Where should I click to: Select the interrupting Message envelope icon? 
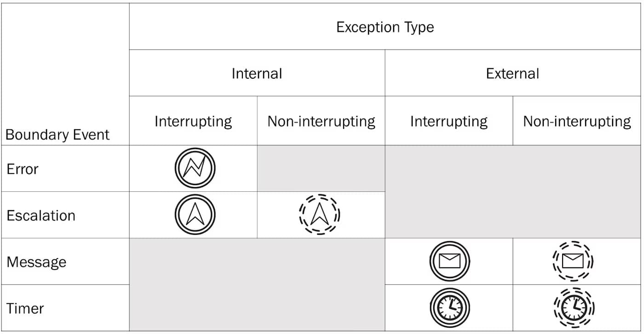coord(450,261)
